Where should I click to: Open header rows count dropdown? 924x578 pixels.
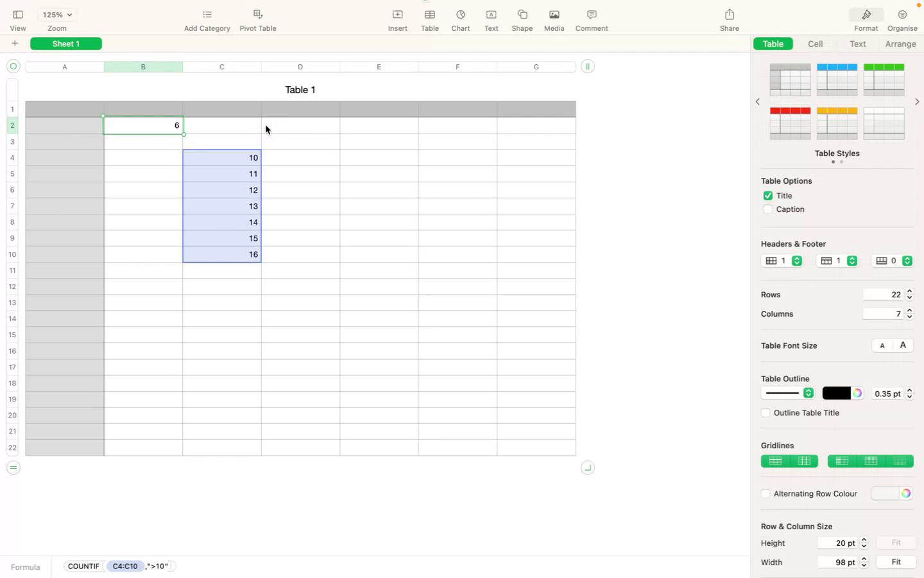click(x=837, y=261)
